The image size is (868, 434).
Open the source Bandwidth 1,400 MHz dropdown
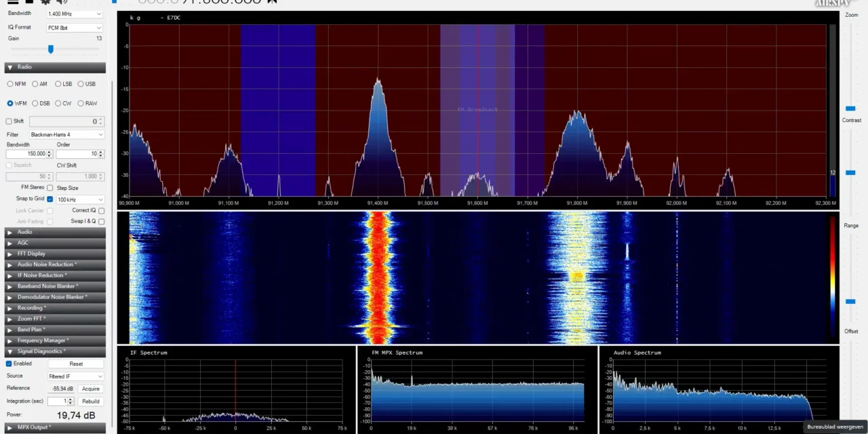pos(75,14)
